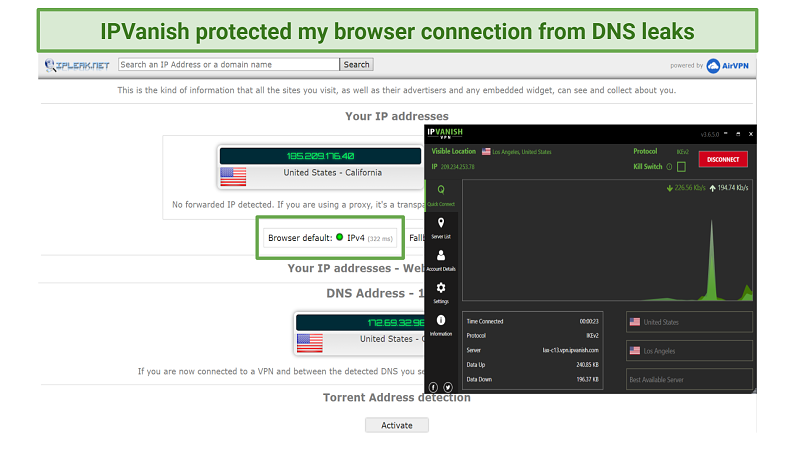This screenshot has width=806, height=453.
Task: Click the IPVanish VPN logo
Action: point(445,134)
